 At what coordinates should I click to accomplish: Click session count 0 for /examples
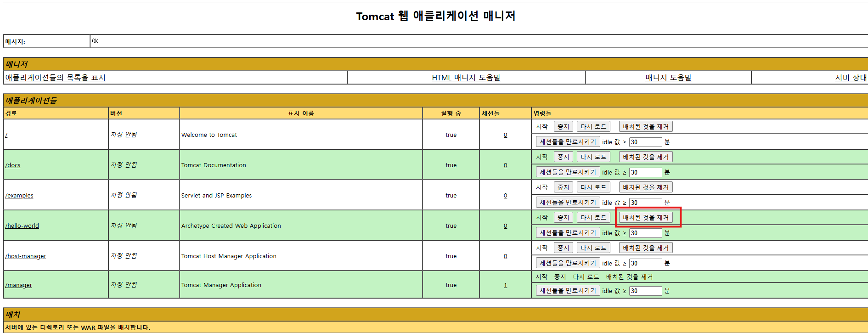[x=505, y=196]
